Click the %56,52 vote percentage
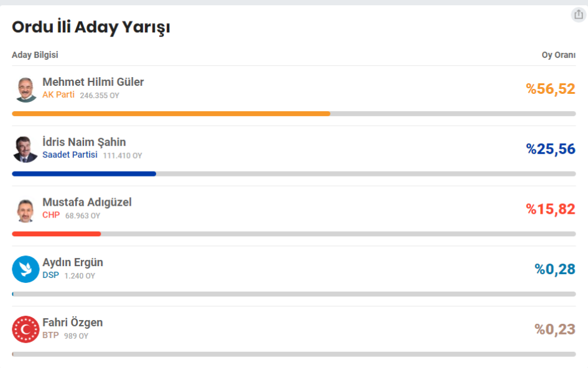 click(x=551, y=89)
